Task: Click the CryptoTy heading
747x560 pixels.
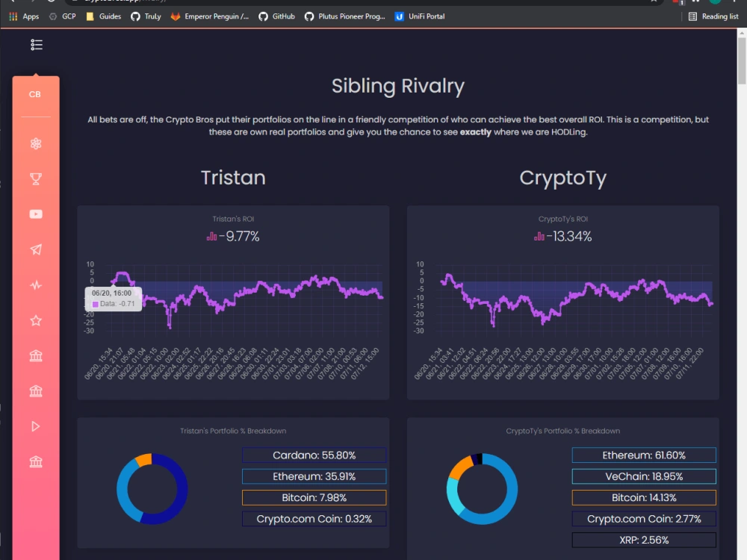Action: click(562, 178)
